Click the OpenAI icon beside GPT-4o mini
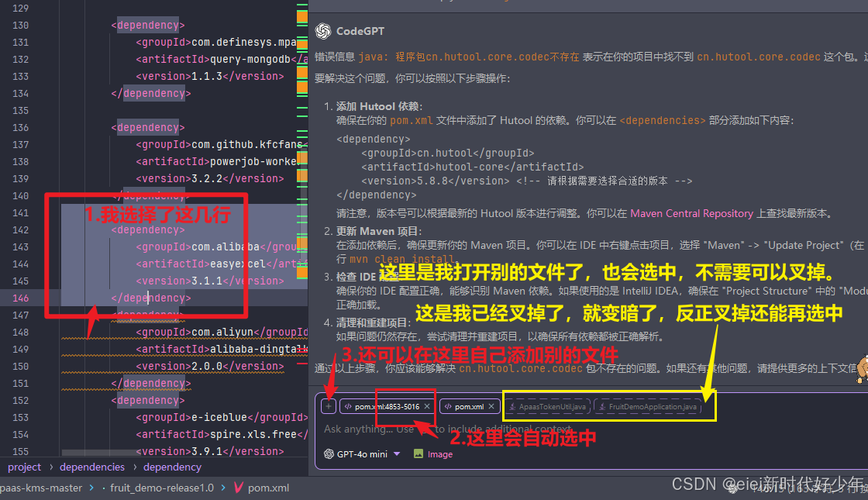This screenshot has height=500, width=868. coord(329,454)
